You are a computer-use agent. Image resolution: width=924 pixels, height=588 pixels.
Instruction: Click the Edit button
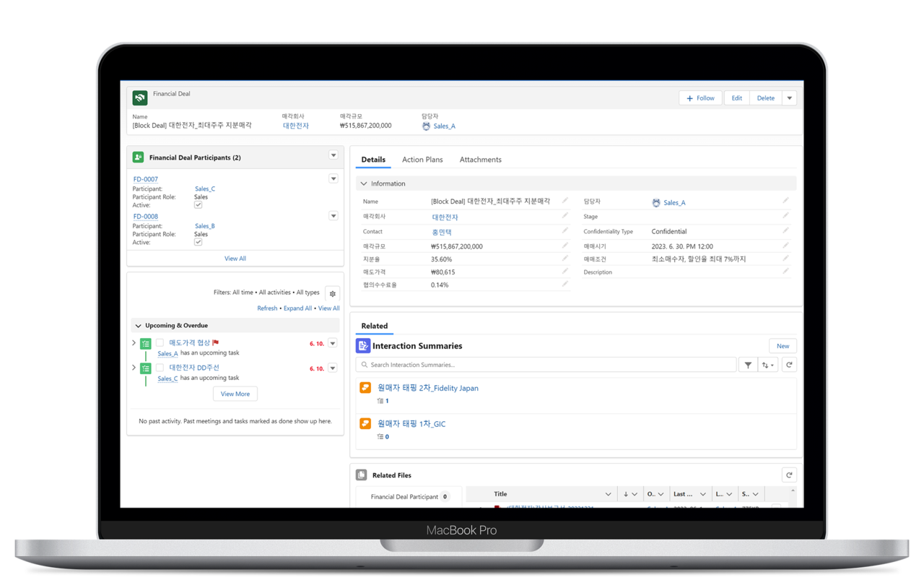click(736, 98)
